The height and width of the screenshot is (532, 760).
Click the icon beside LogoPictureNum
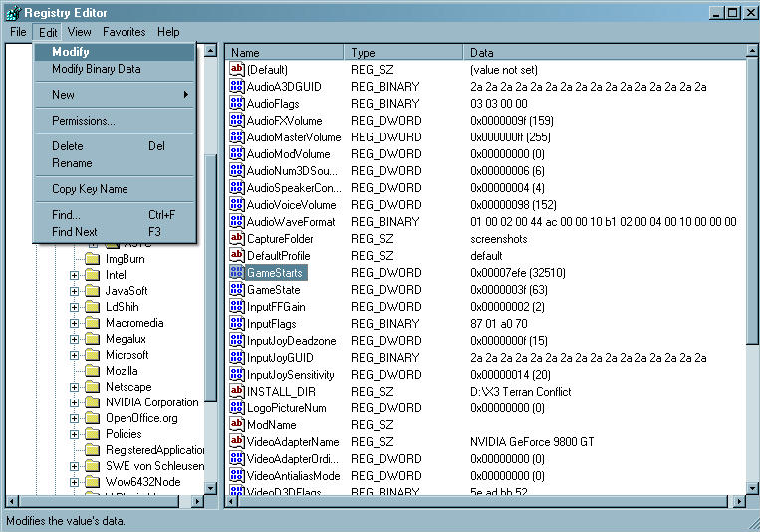coord(236,407)
